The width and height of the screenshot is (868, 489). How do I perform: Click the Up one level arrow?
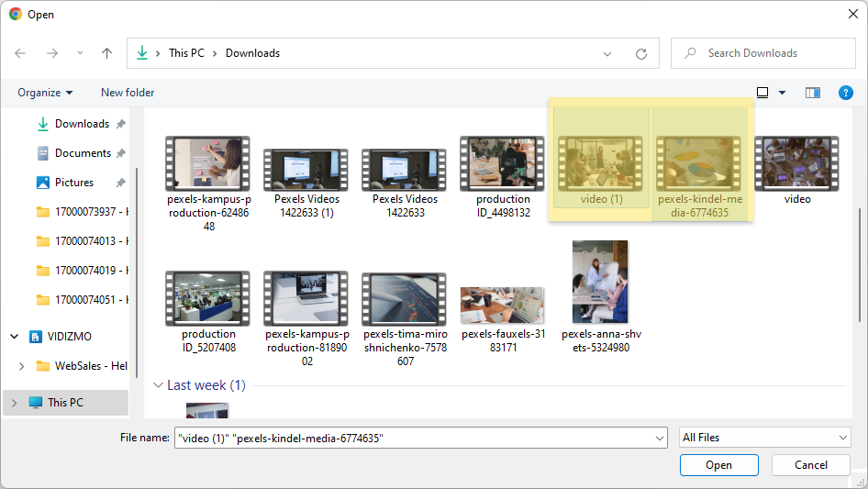[106, 53]
